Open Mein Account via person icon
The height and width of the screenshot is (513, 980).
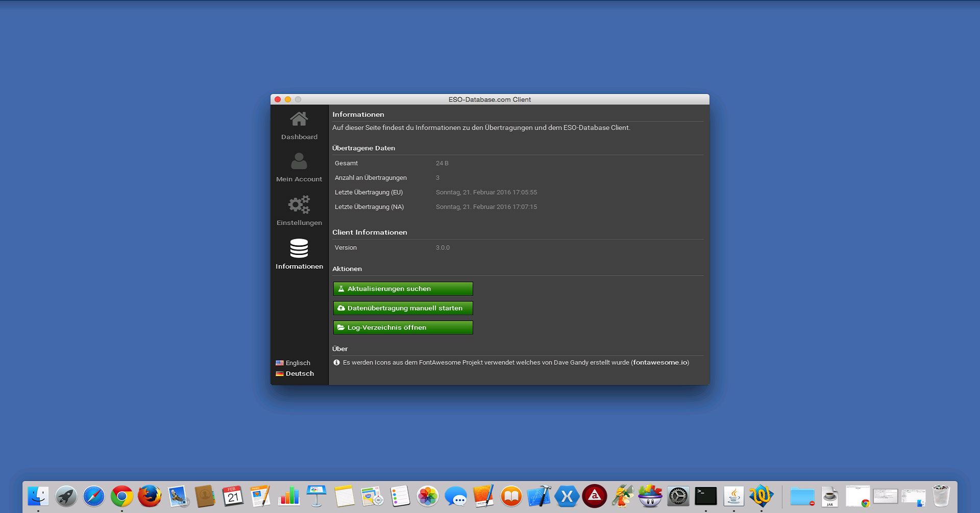(x=299, y=161)
